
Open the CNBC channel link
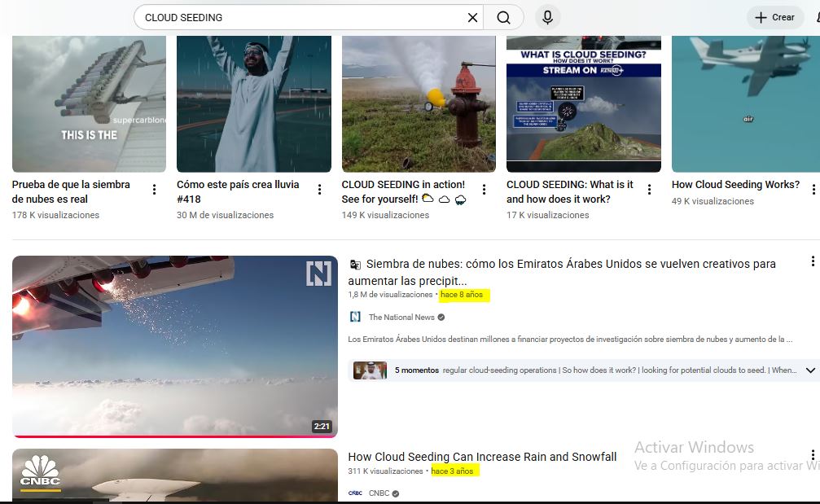(x=379, y=493)
